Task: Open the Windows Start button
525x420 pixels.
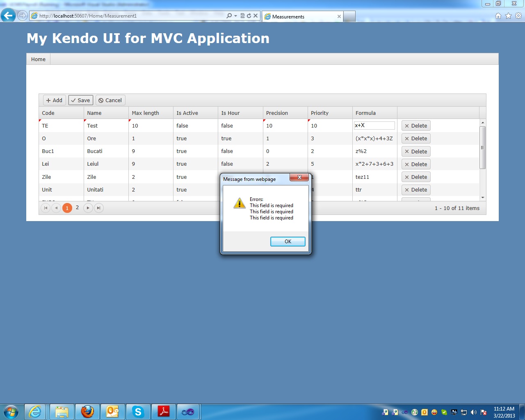Action: point(11,412)
